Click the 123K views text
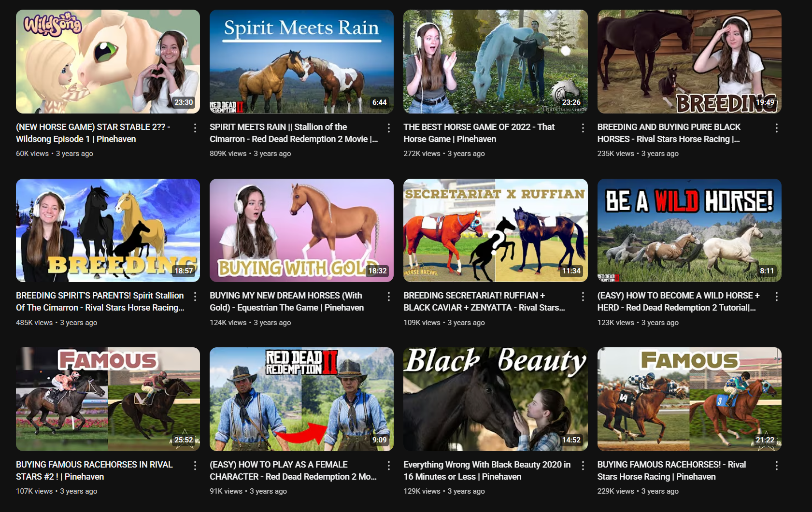The height and width of the screenshot is (512, 812). (616, 323)
